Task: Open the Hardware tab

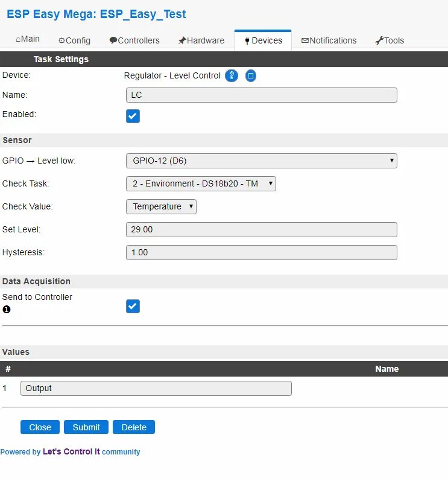Action: [201, 40]
